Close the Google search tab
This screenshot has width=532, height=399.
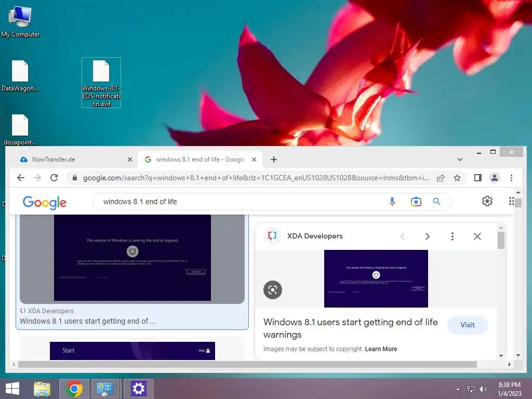click(254, 159)
